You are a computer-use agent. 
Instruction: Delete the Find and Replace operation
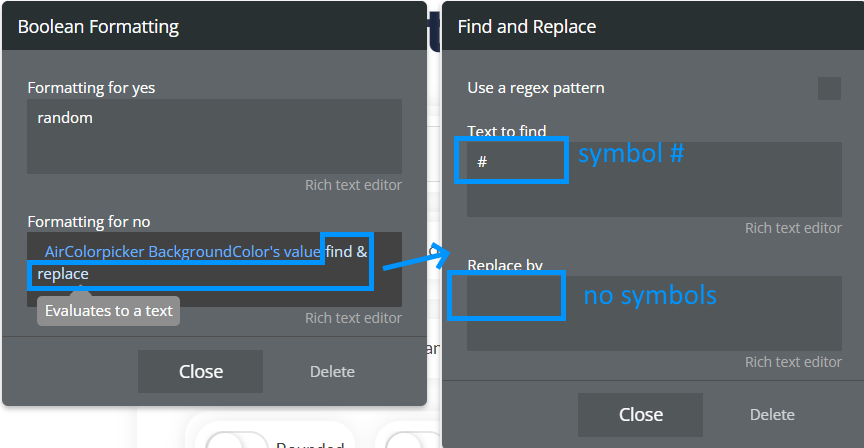pyautogui.click(x=772, y=414)
